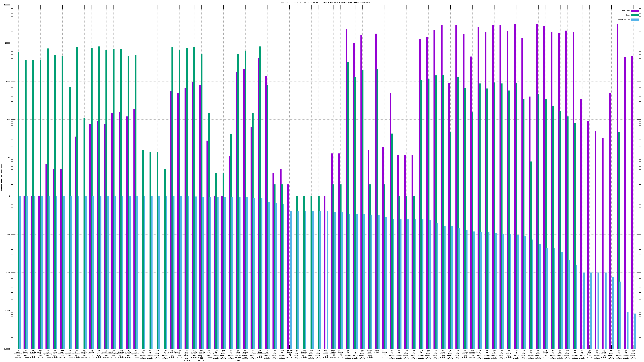Click the psbl.surriel.com x-axis label
The width and height of the screenshot is (644, 362).
(x=92, y=354)
